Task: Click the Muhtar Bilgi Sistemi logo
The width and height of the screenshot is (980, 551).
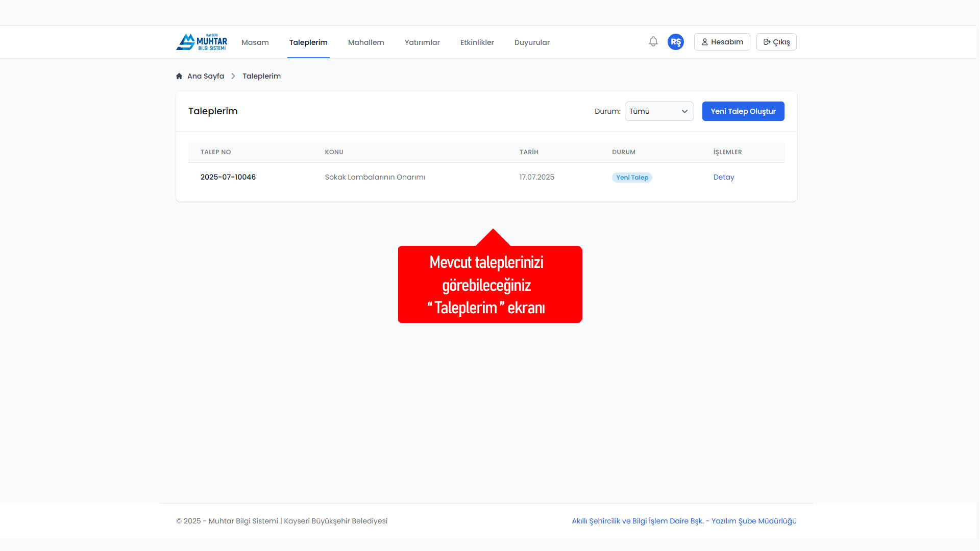Action: click(x=202, y=42)
